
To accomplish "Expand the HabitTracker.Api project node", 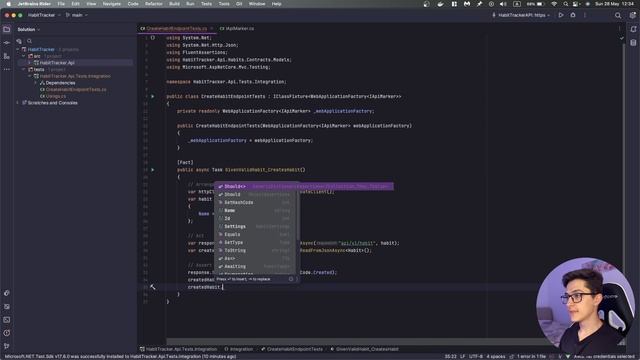I will point(29,63).
